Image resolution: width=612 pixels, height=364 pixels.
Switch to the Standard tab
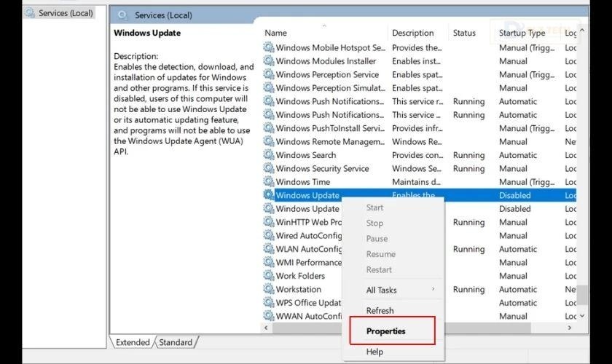coord(176,342)
